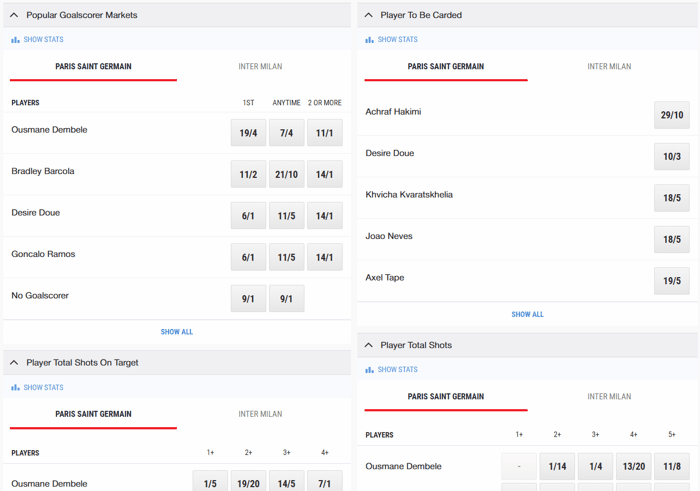Screen dimensions: 700x491
Task: Show all goalscorer market players
Action: click(x=177, y=332)
